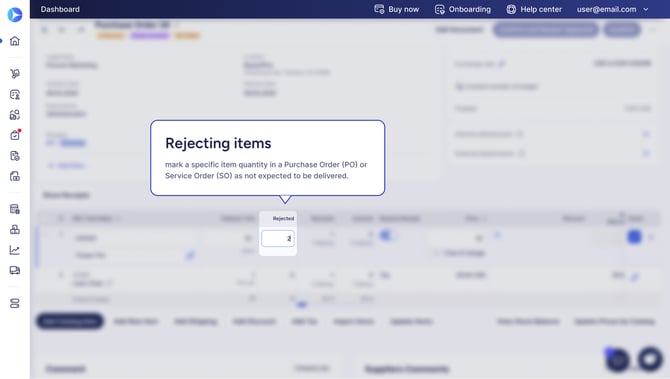Click the blue arrow app logo
The width and height of the screenshot is (670, 379).
(x=15, y=15)
